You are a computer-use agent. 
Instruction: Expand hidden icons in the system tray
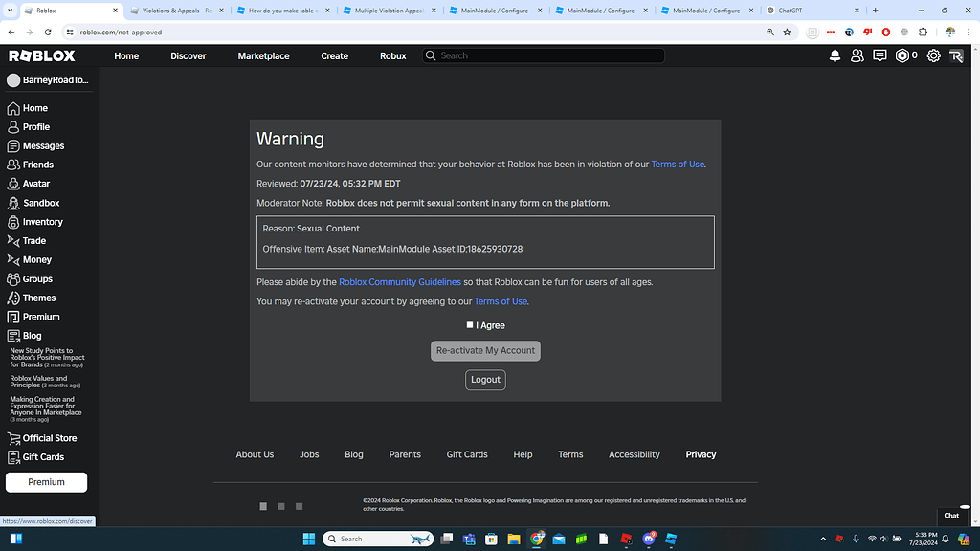point(822,539)
